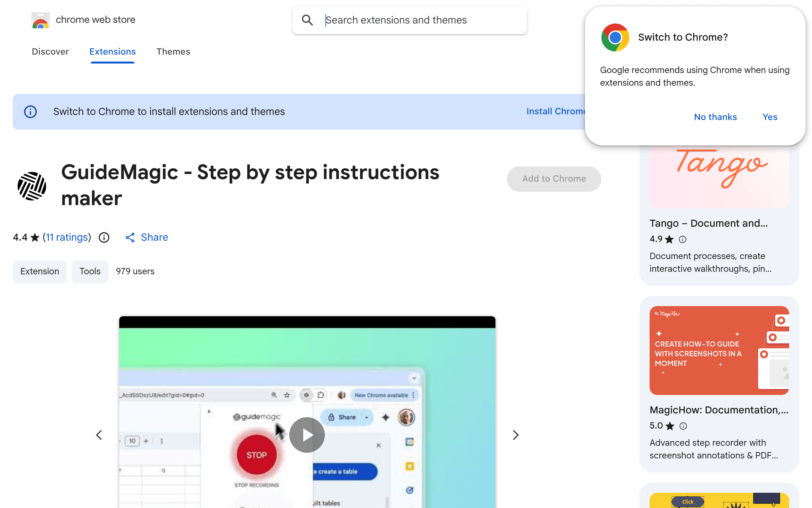
Task: Click the Share icon
Action: [x=130, y=237]
